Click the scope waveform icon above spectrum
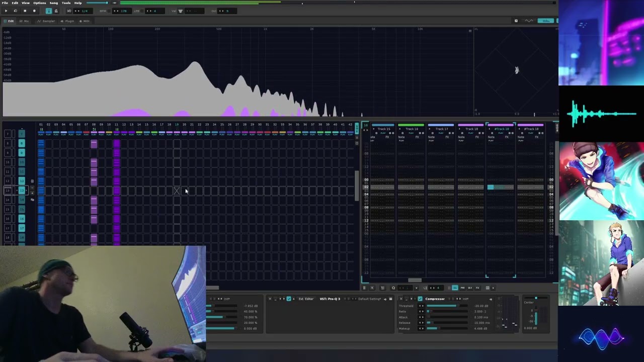This screenshot has width=644, height=362. (x=529, y=21)
